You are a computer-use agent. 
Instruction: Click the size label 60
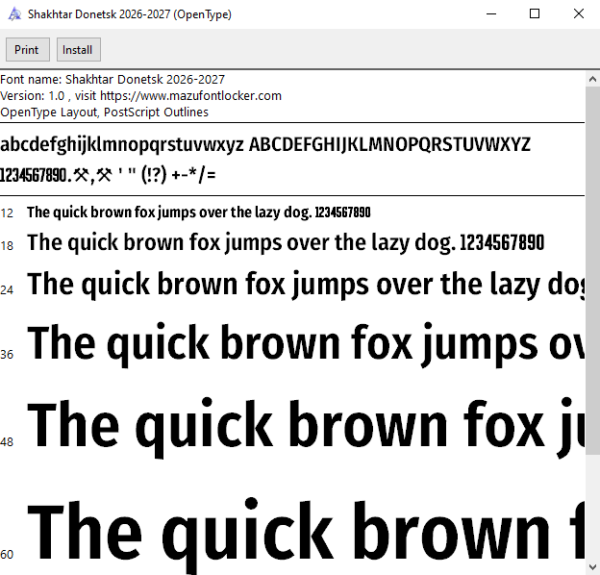(7, 554)
